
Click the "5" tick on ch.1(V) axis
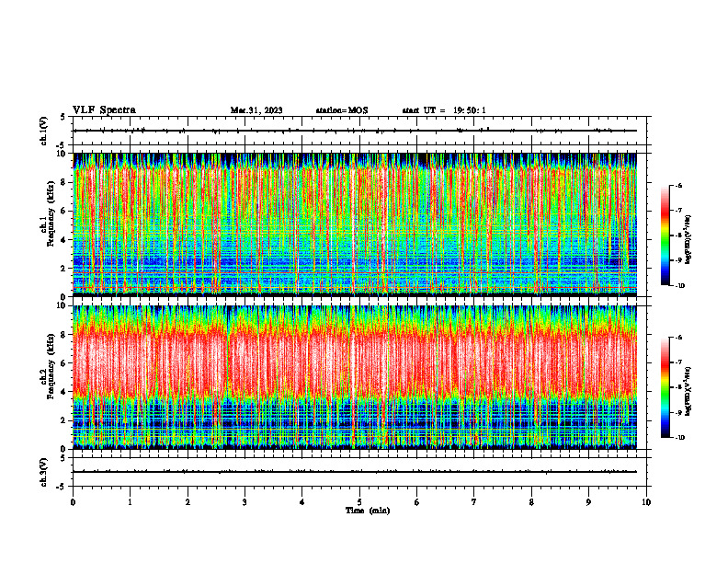(63, 117)
